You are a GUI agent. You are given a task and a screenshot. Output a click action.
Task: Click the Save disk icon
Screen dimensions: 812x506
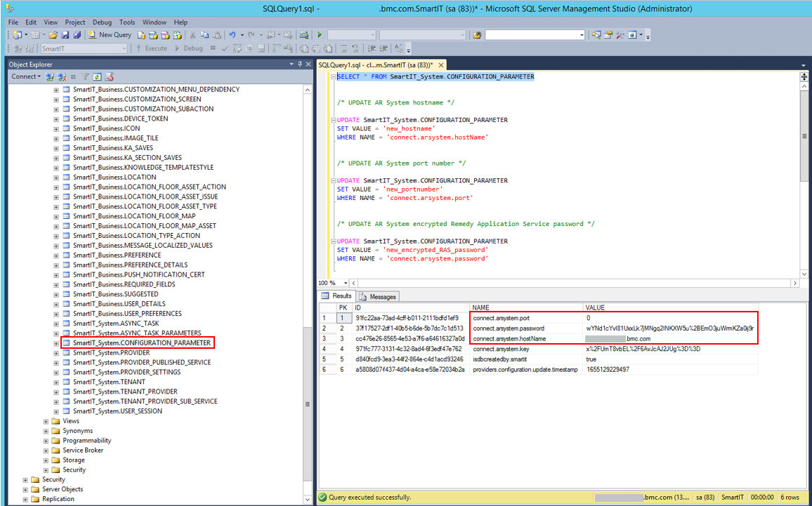point(65,35)
